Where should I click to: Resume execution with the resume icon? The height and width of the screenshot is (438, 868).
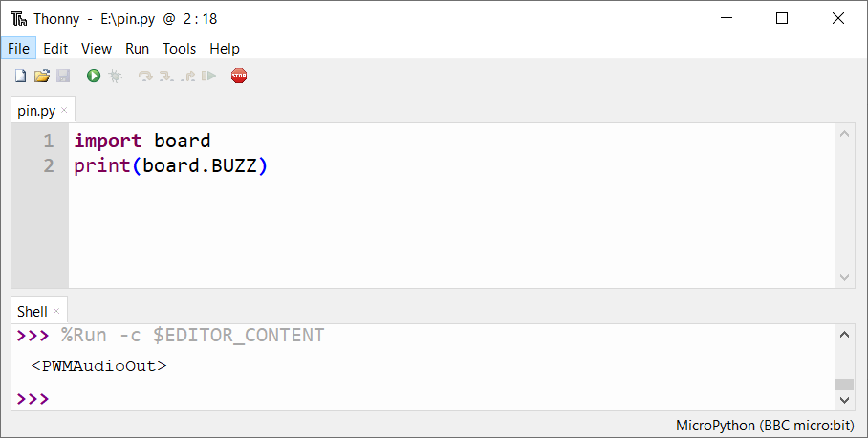tap(208, 76)
